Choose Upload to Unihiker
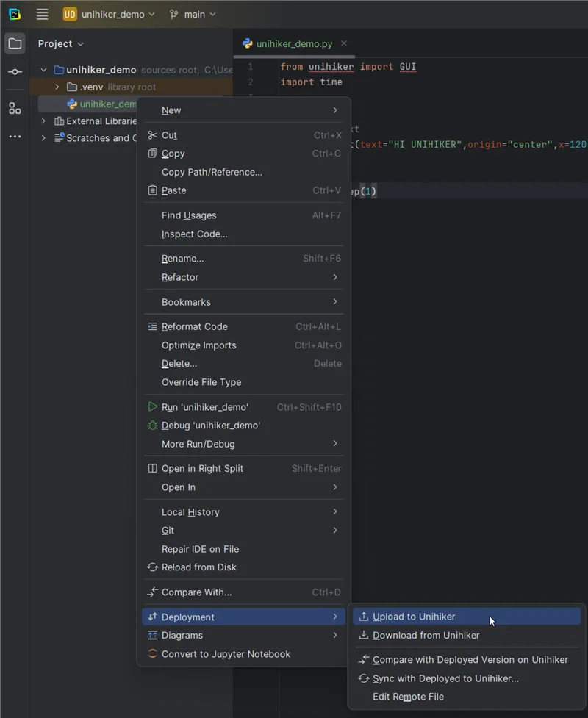 (x=467, y=617)
